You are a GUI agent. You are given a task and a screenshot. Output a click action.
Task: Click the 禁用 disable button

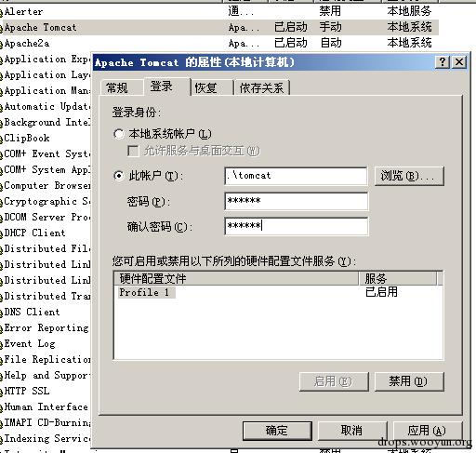(x=409, y=381)
